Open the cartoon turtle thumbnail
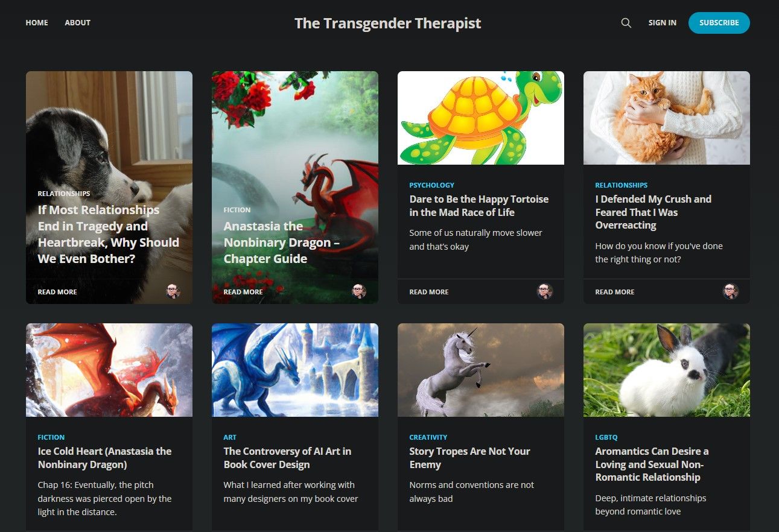 481,118
